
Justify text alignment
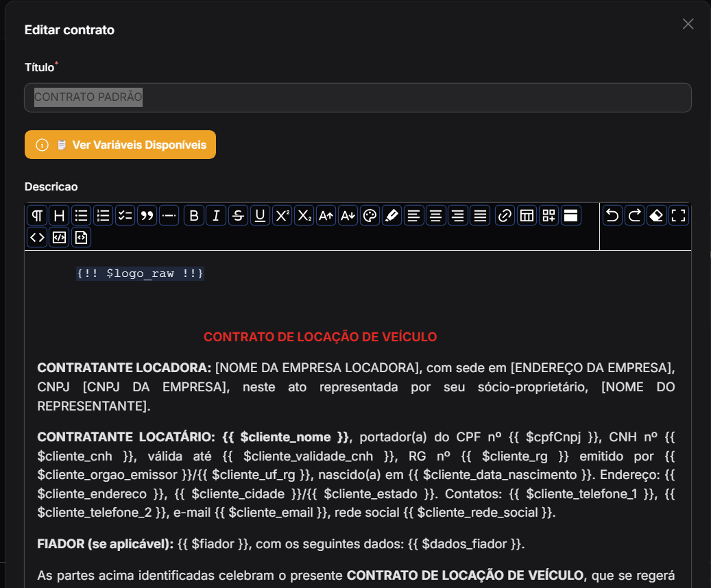pyautogui.click(x=480, y=215)
